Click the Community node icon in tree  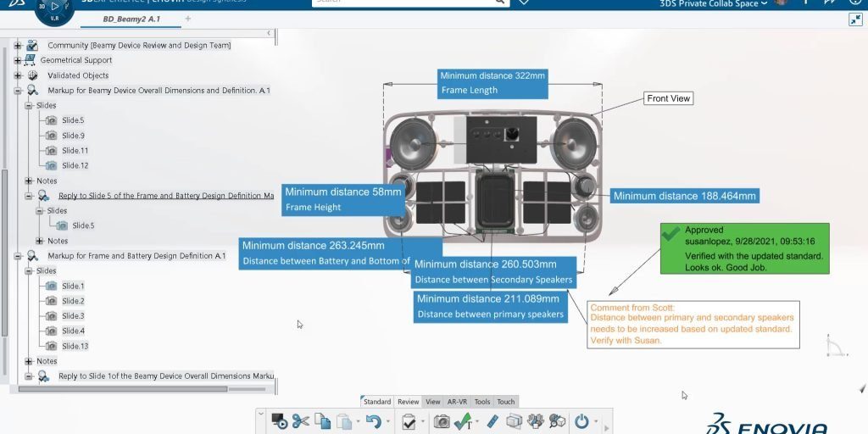click(x=32, y=46)
